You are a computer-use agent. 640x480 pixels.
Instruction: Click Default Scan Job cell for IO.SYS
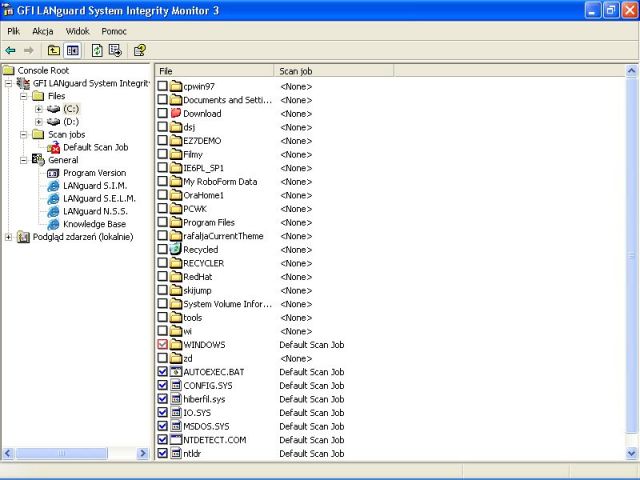(x=311, y=413)
